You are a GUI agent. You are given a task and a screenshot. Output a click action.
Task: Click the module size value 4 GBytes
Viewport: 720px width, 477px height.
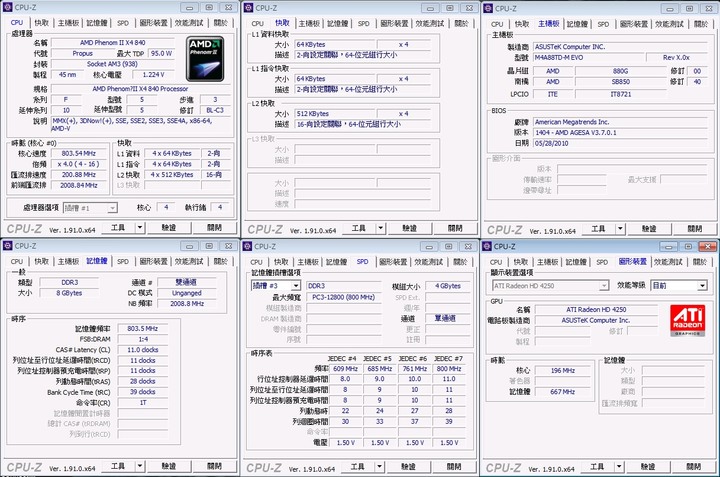(x=448, y=286)
